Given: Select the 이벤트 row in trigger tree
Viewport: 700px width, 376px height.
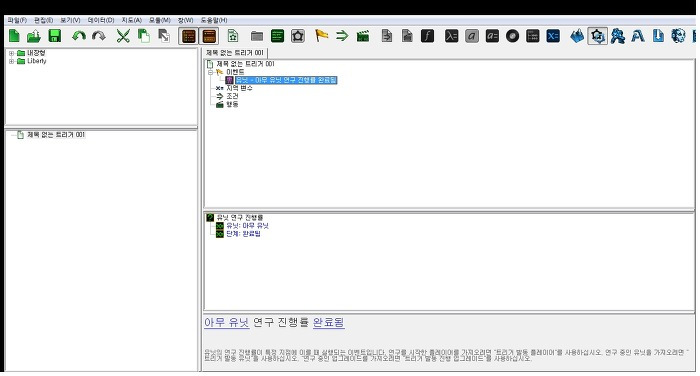Looking at the screenshot, I should coord(235,72).
